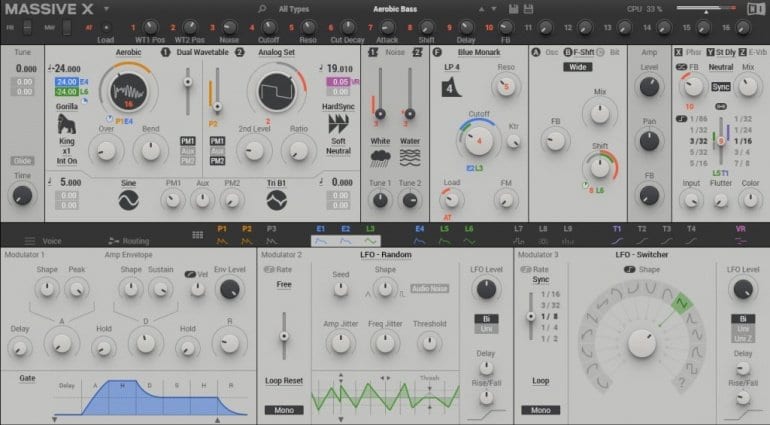
Task: Open the All Types preset filter
Action: pyautogui.click(x=294, y=9)
